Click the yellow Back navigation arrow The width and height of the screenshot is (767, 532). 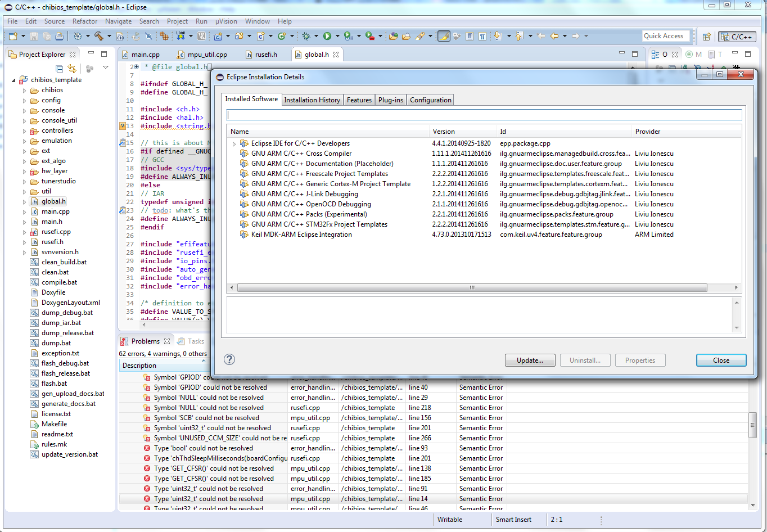[554, 36]
